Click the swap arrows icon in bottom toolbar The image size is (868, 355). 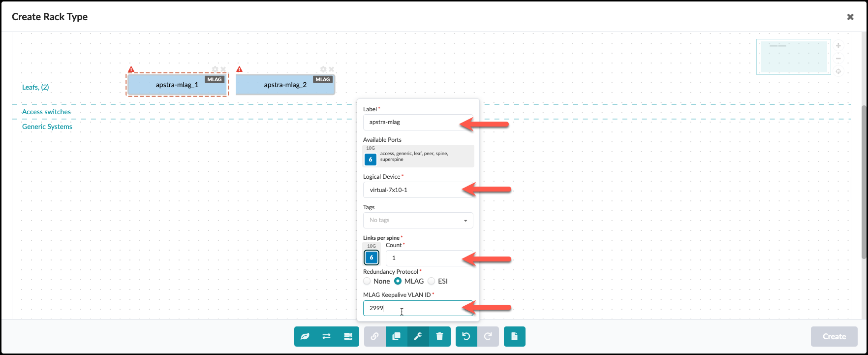[x=326, y=337]
